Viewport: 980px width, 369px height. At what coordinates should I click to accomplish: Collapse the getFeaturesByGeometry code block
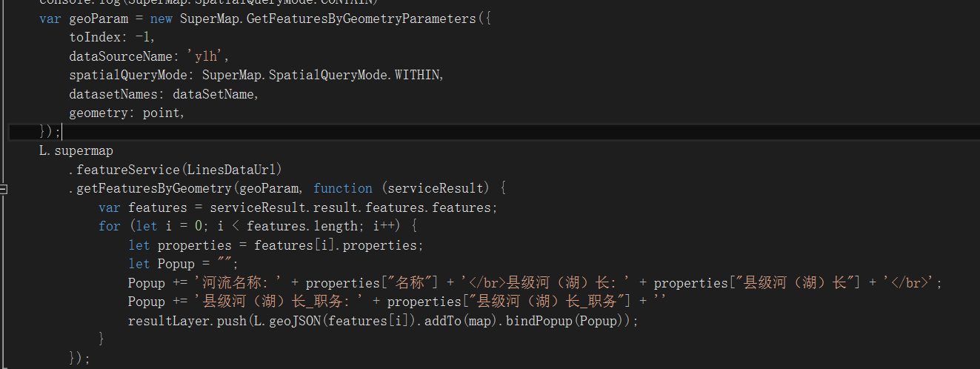tap(4, 189)
